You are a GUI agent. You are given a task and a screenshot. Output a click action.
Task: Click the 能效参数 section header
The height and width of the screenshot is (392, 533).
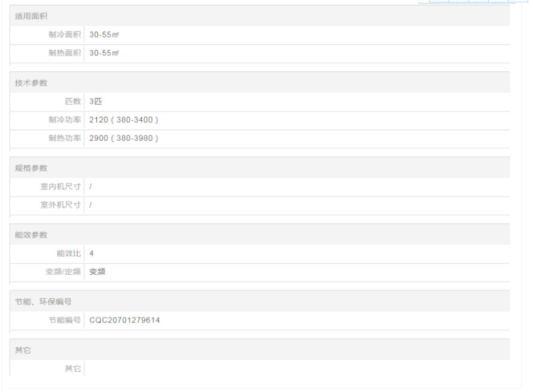click(31, 235)
